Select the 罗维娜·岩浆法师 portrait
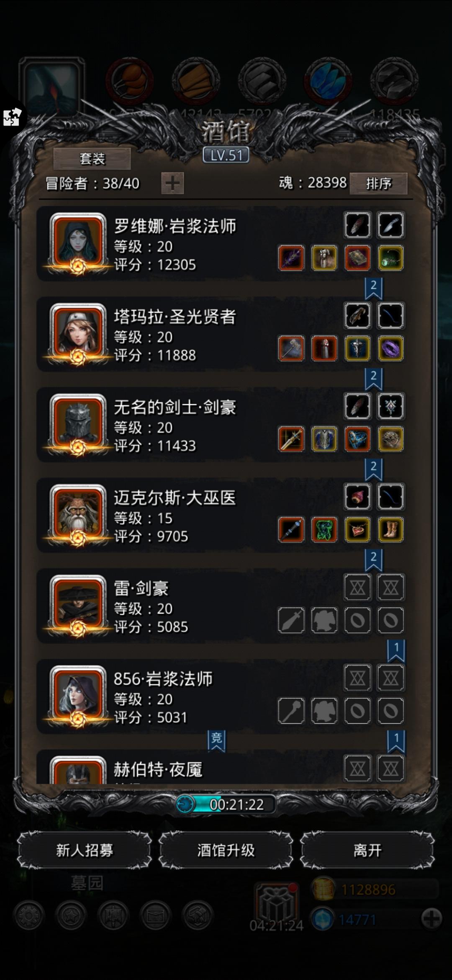Image resolution: width=452 pixels, height=980 pixels. click(x=78, y=243)
